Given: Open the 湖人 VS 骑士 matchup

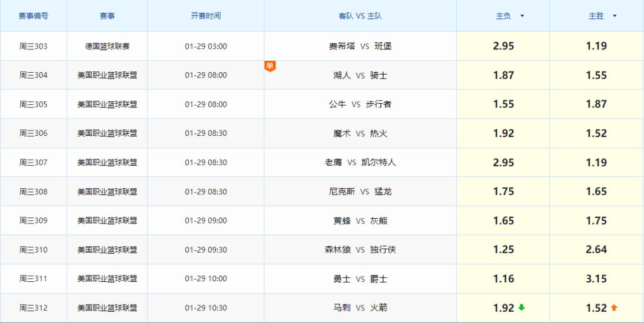Looking at the screenshot, I should (360, 76).
